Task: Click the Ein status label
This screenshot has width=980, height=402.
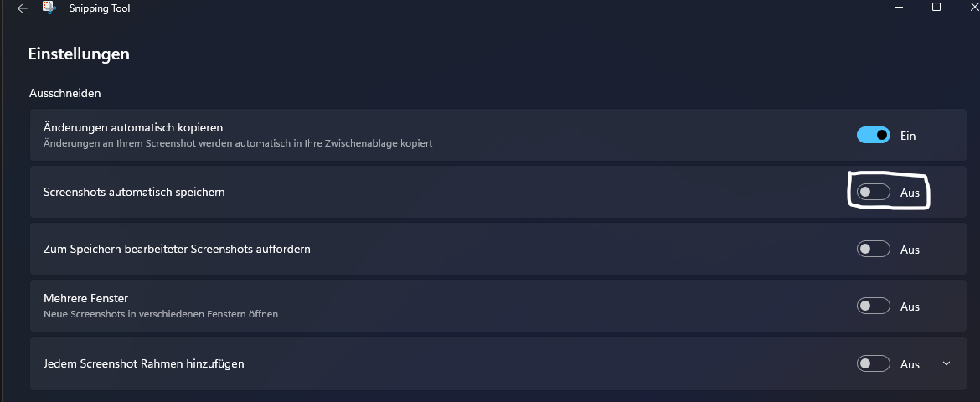Action: [908, 136]
